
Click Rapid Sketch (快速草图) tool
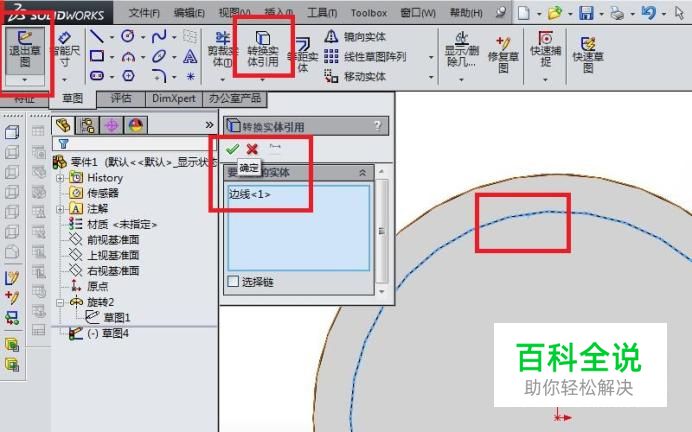[x=588, y=55]
